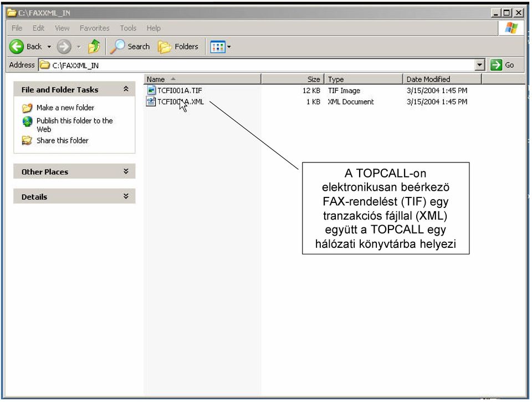
Task: Click the XML Document type cell
Action: (351, 102)
